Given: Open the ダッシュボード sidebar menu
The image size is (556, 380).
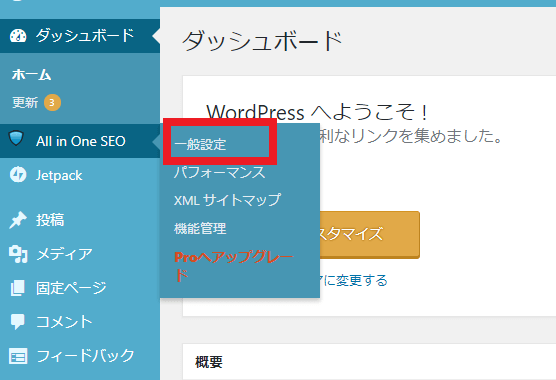Looking at the screenshot, I should 80,36.
